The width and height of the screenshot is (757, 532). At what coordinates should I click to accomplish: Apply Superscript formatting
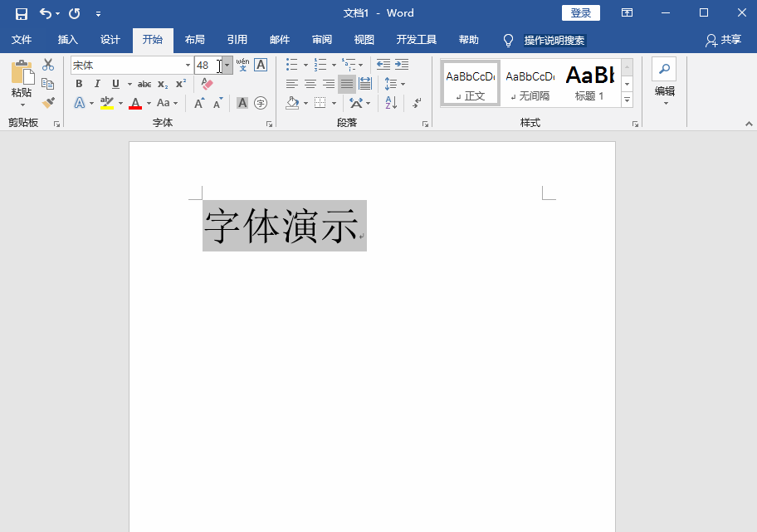pos(179,84)
